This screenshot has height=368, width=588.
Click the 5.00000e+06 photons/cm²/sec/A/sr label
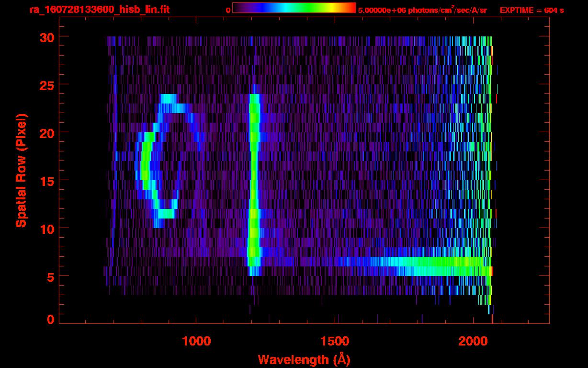pyautogui.click(x=422, y=10)
